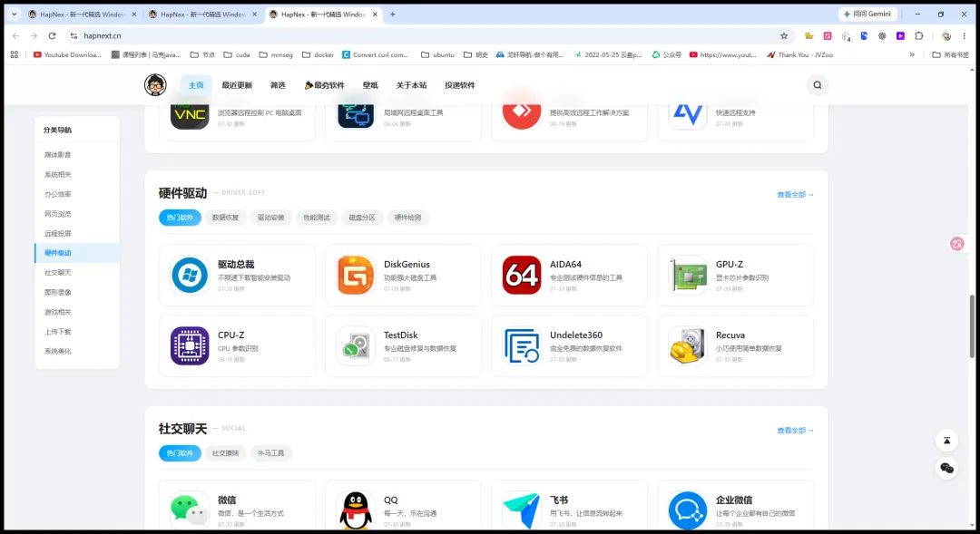Select 数据恢复 filter in 硬件驱动
980x534 pixels.
click(225, 218)
